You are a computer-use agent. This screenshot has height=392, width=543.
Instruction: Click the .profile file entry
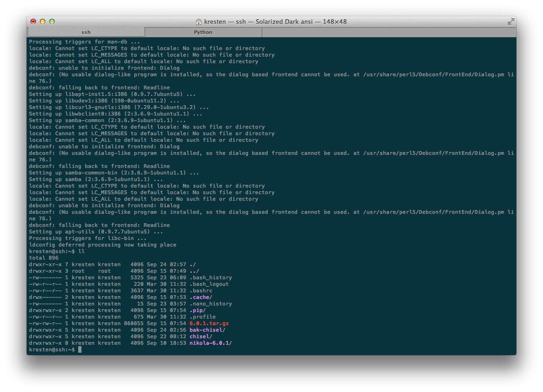click(x=202, y=317)
